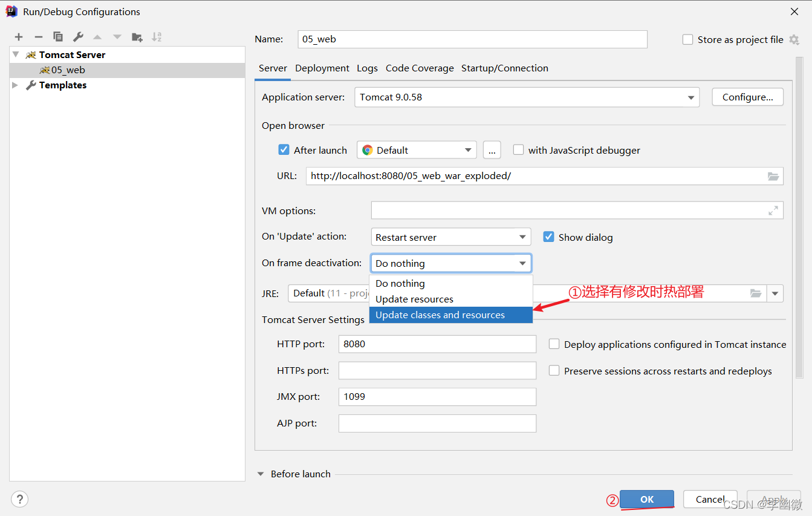Toggle Show dialog checkbox
Screen dimensions: 812x516
coord(548,237)
